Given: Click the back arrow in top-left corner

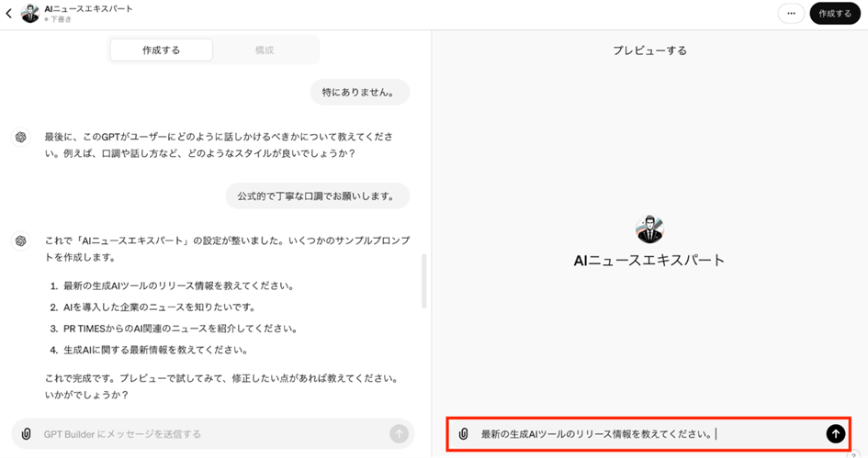Looking at the screenshot, I should click(9, 14).
